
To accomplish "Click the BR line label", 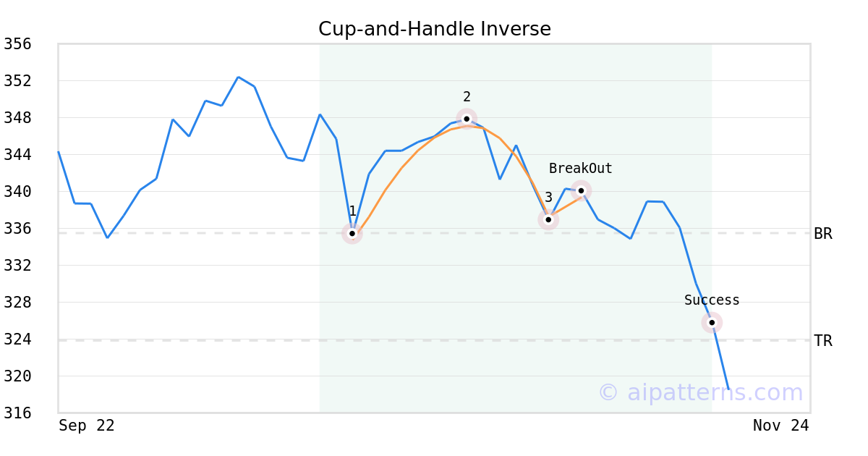I will coord(822,234).
